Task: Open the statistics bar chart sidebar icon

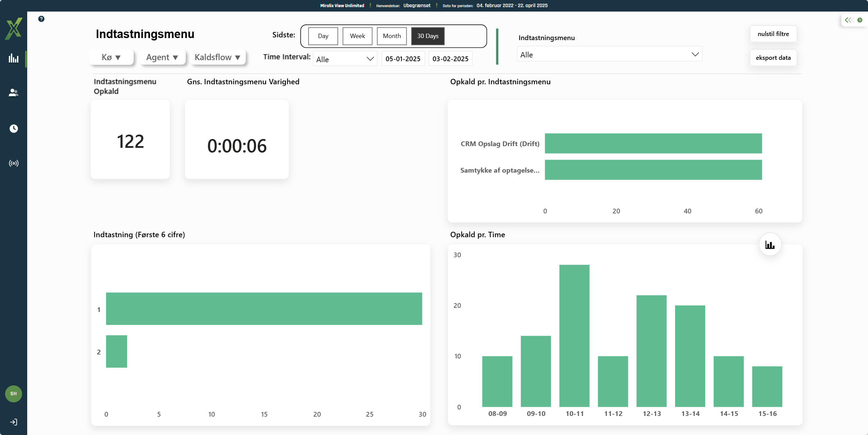Action: (x=14, y=58)
